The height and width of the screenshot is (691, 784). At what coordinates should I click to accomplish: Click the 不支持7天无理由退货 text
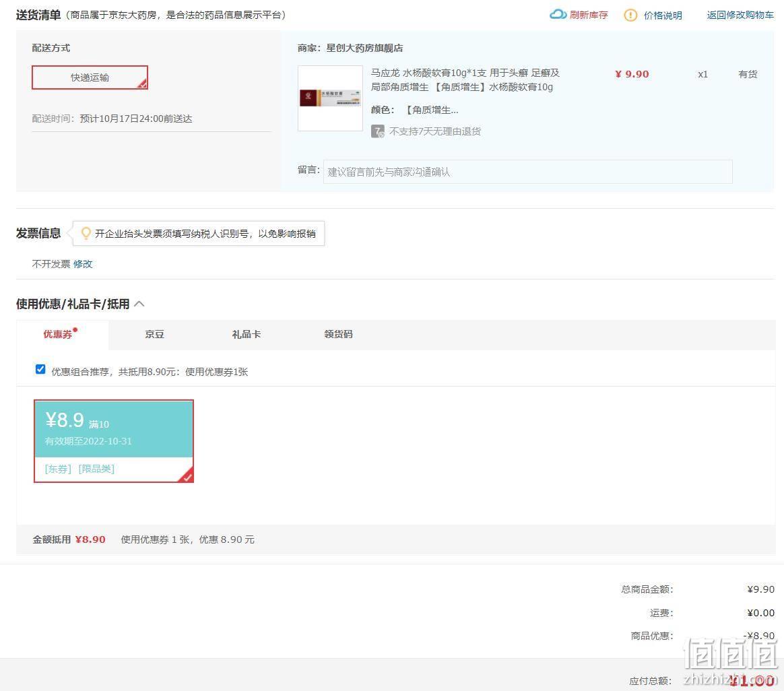pos(435,131)
